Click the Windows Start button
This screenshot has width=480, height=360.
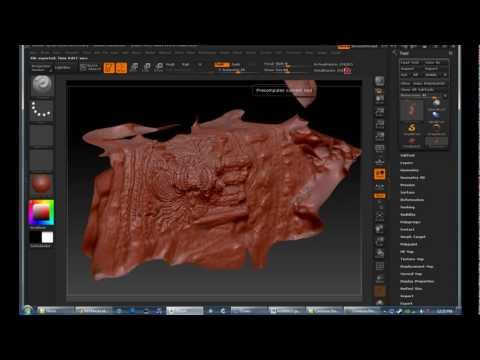pos(28,310)
